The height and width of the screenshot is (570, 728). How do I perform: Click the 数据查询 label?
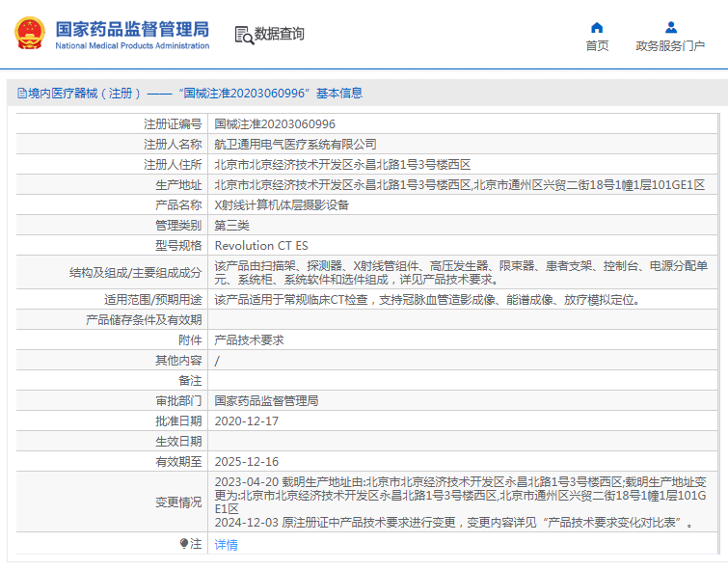[x=279, y=34]
